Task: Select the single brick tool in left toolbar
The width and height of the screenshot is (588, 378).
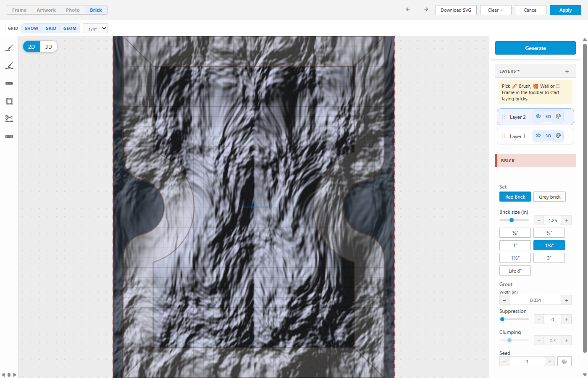Action: click(9, 136)
